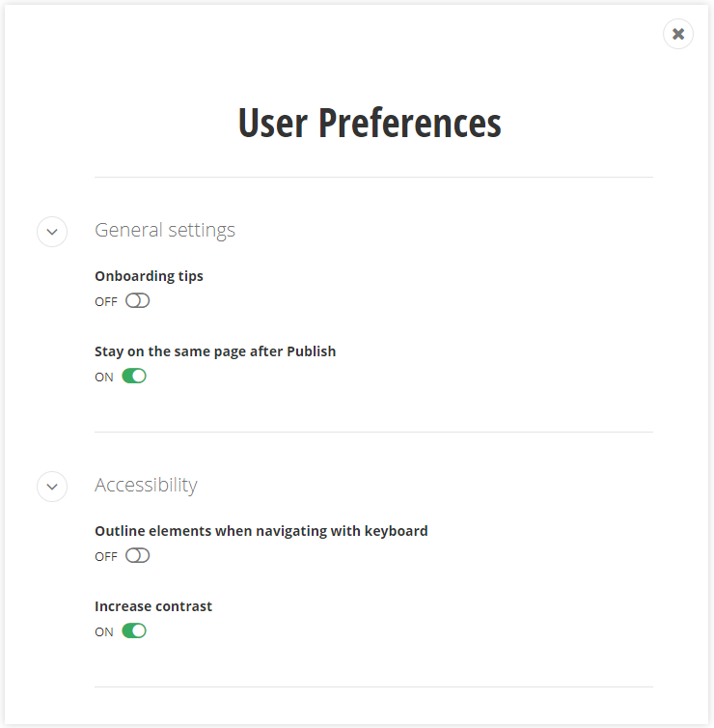Click the divider line below User Preferences title

pyautogui.click(x=373, y=177)
